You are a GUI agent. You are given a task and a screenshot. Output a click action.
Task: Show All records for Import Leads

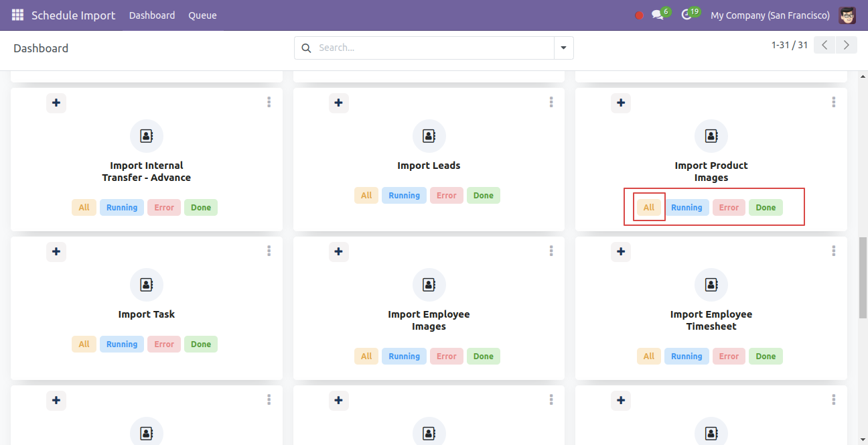coord(366,196)
